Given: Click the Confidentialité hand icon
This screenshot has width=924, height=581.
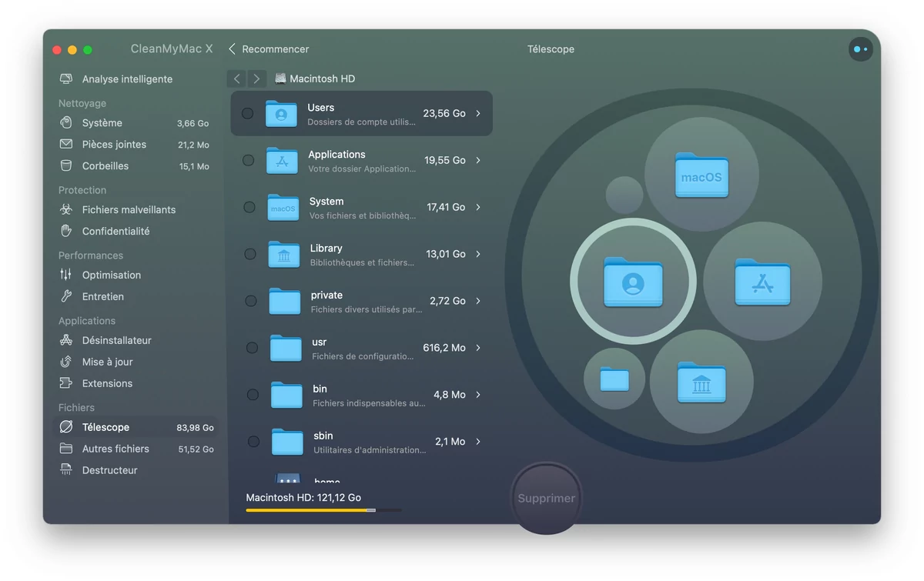Looking at the screenshot, I should [66, 232].
